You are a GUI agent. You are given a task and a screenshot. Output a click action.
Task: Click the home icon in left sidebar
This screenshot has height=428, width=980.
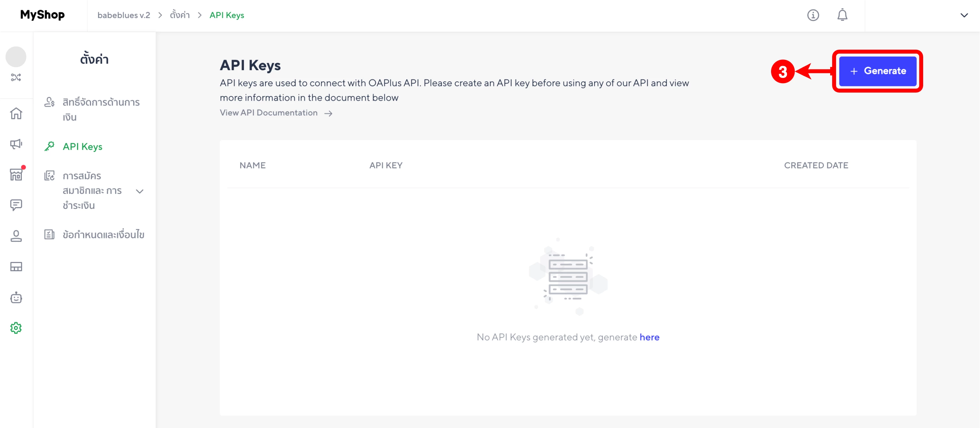coord(16,113)
